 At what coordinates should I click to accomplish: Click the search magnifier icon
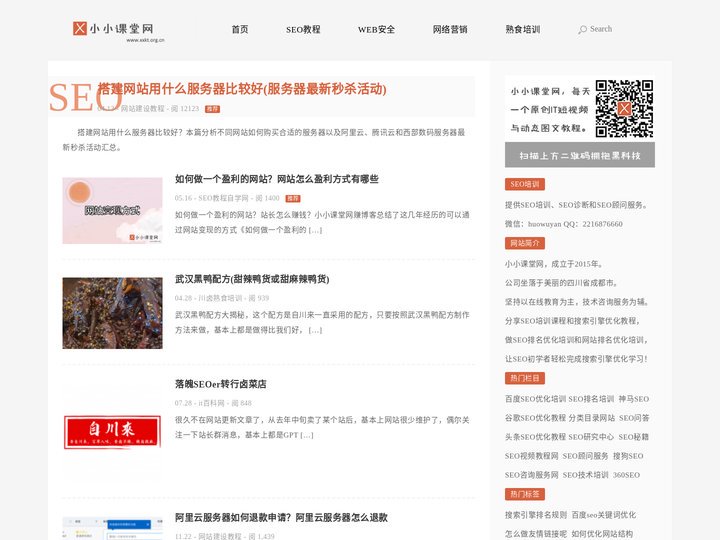coord(582,30)
